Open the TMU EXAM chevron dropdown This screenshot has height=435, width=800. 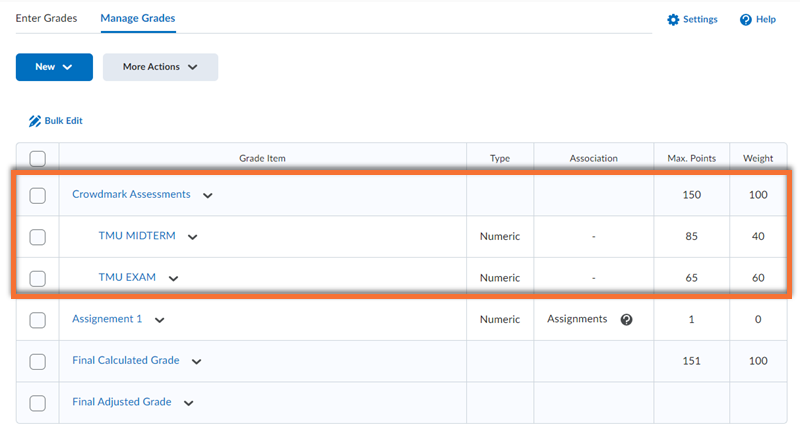click(173, 278)
